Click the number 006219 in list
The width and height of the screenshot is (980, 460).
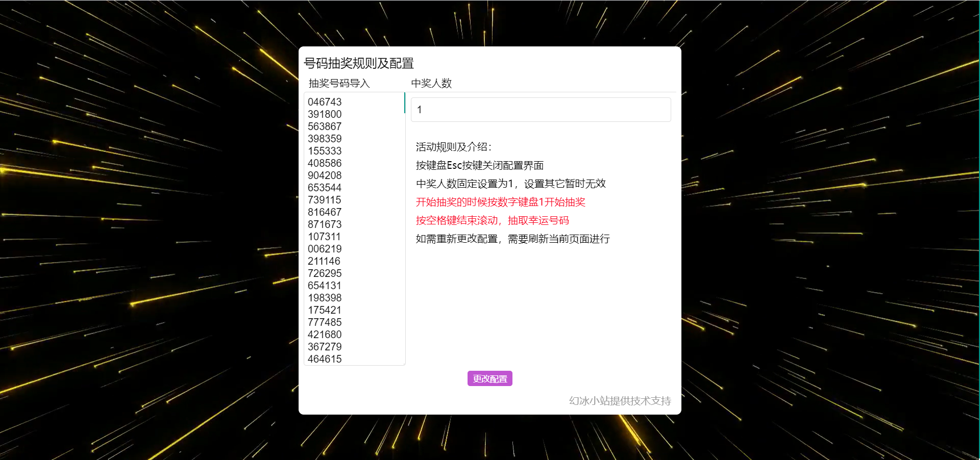point(325,249)
